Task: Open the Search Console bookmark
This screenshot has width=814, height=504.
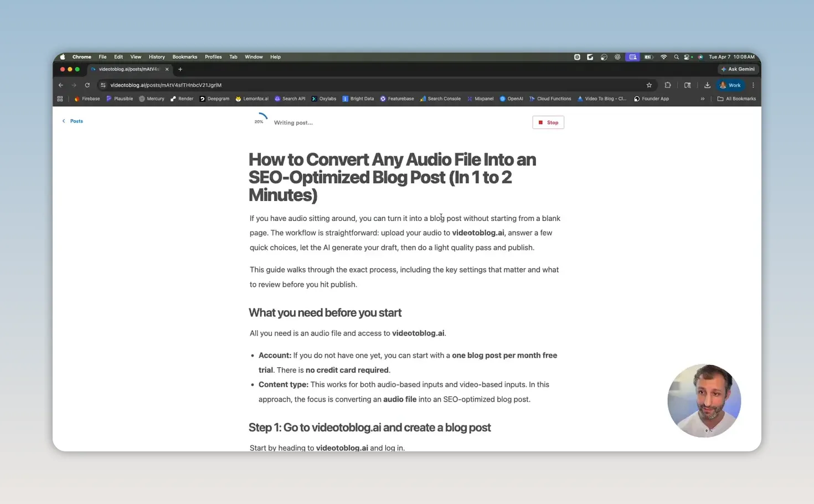Action: (440, 99)
